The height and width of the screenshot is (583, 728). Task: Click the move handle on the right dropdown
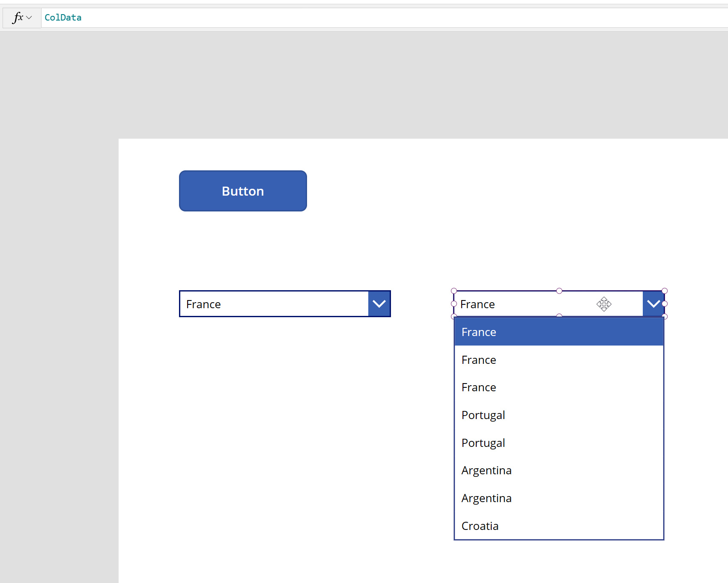point(604,304)
